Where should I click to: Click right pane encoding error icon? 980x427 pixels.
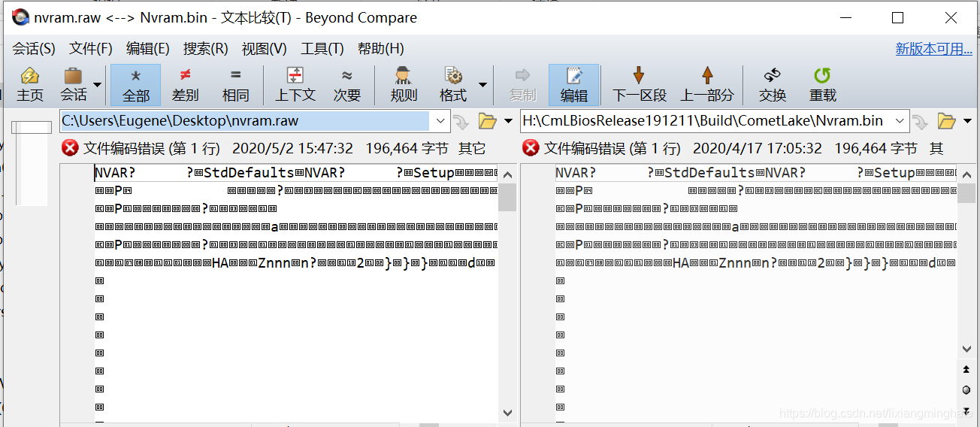pyautogui.click(x=531, y=148)
